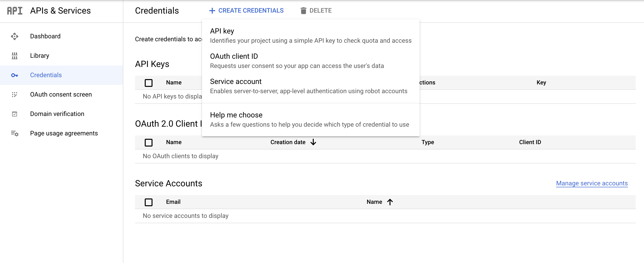The width and height of the screenshot is (644, 263).
Task: Click the API logo icon
Action: (15, 11)
